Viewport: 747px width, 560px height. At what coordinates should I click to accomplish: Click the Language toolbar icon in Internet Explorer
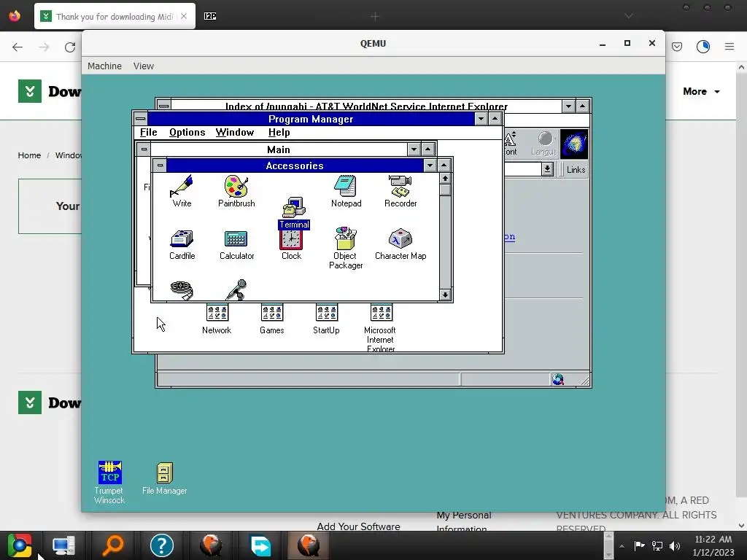544,144
